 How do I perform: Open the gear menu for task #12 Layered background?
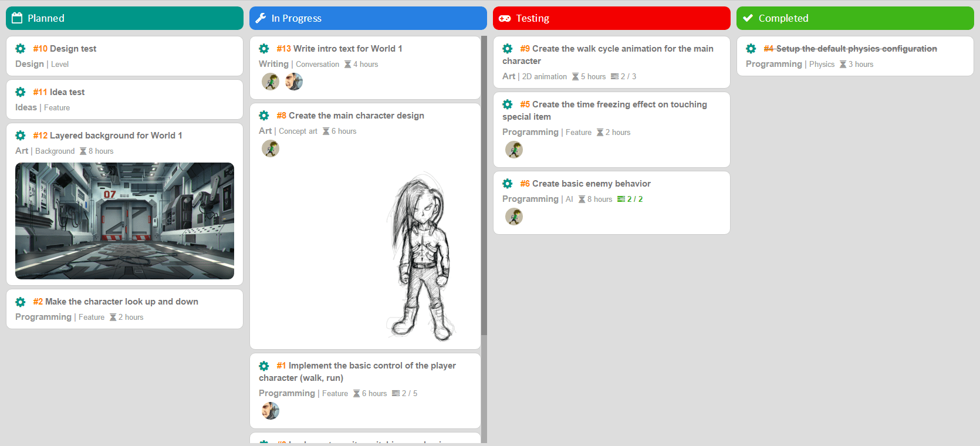pos(21,136)
